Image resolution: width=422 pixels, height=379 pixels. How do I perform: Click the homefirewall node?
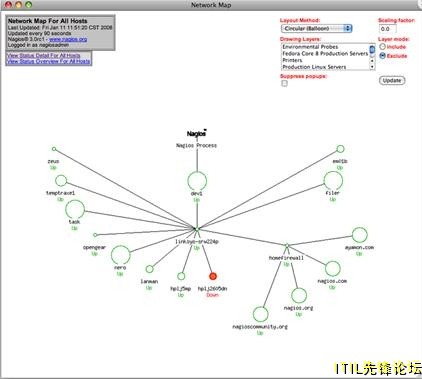287,246
